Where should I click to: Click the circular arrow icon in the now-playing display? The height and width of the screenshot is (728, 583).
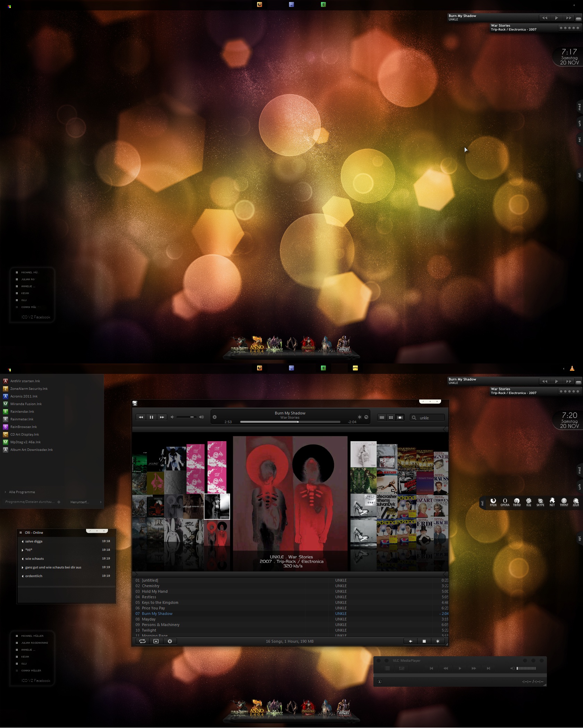coord(366,417)
